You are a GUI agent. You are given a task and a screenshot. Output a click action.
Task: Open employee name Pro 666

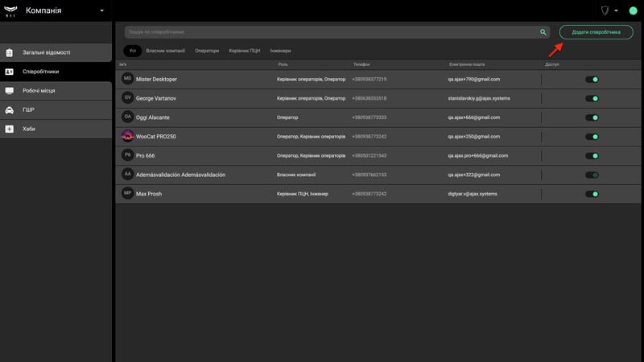[x=146, y=155]
